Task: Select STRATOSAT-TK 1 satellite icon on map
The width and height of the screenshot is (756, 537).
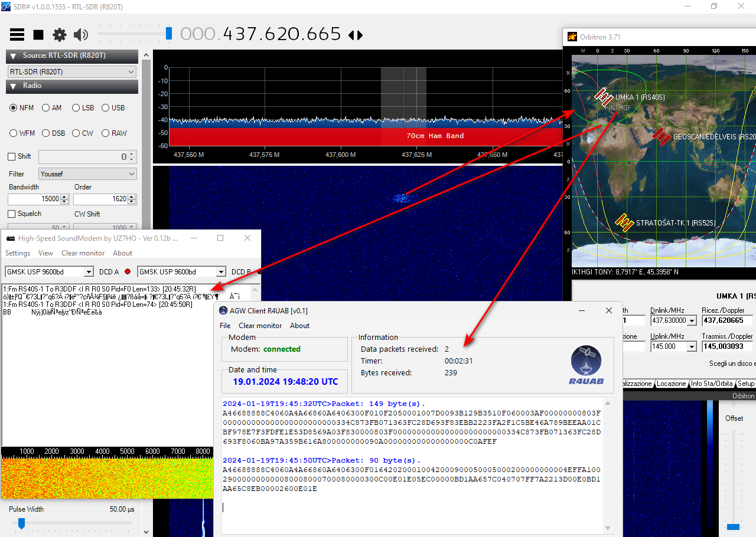Action: click(624, 222)
